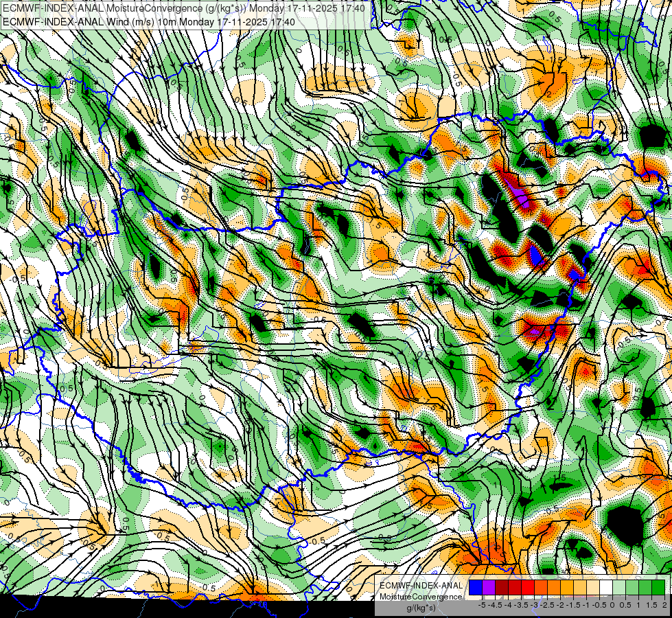
Task: Click the -5 tick label in legend
Action: click(482, 605)
